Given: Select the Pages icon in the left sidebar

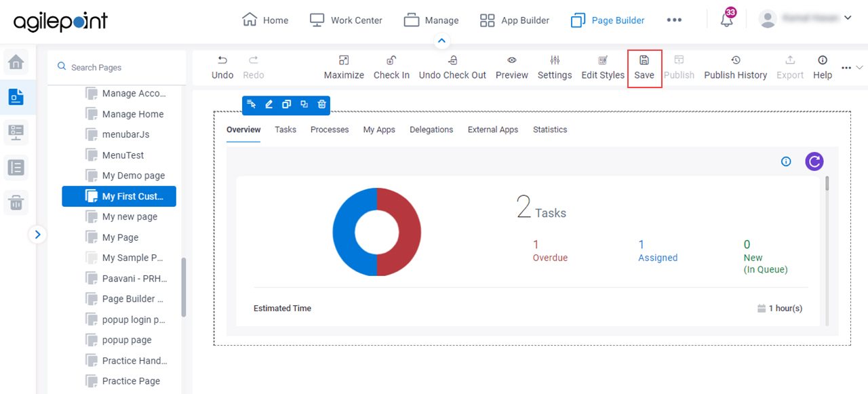Looking at the screenshot, I should [x=16, y=97].
